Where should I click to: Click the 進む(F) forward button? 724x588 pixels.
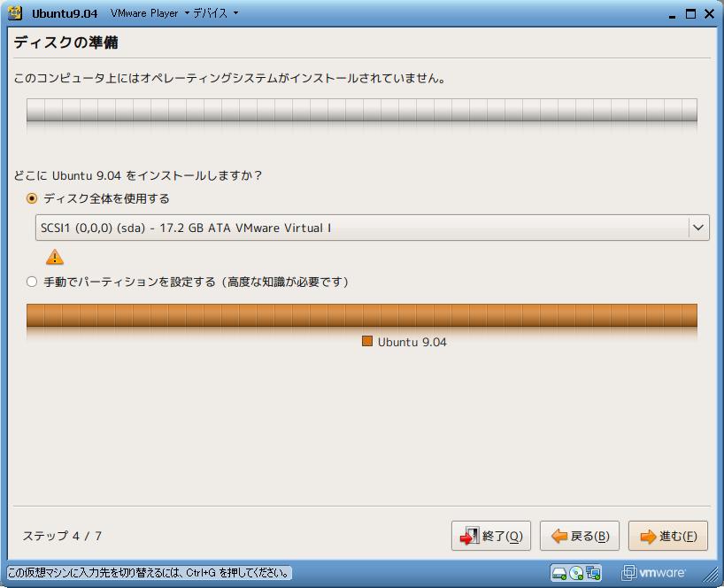[x=667, y=536]
